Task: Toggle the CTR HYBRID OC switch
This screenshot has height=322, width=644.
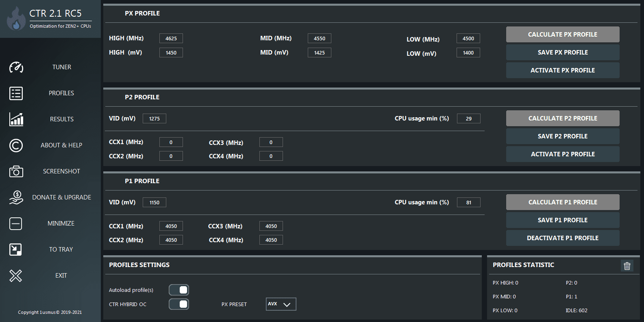Action: pyautogui.click(x=179, y=304)
